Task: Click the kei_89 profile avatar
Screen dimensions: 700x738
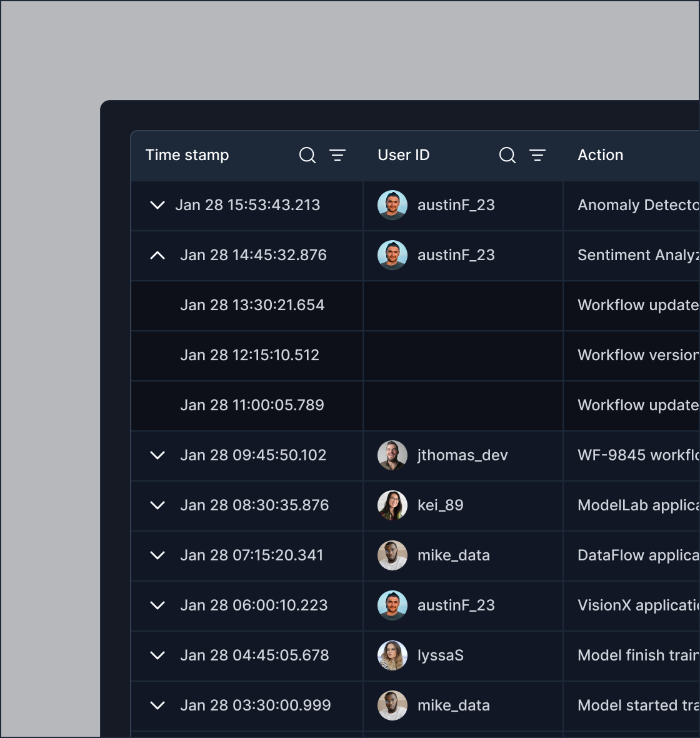Action: click(392, 505)
